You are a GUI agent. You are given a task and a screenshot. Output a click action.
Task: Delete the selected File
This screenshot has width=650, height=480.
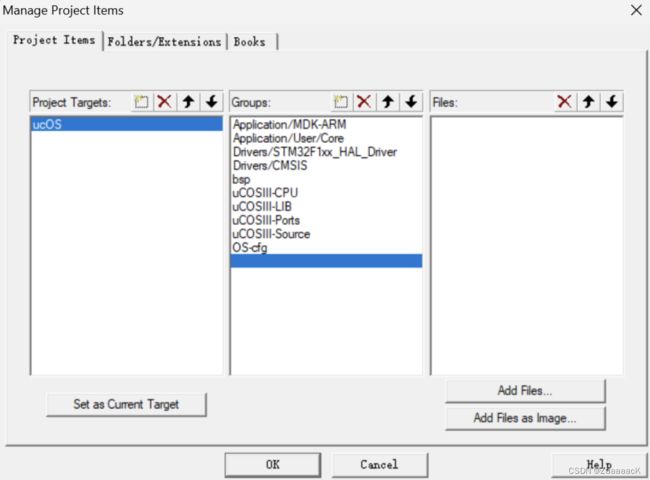pos(565,102)
